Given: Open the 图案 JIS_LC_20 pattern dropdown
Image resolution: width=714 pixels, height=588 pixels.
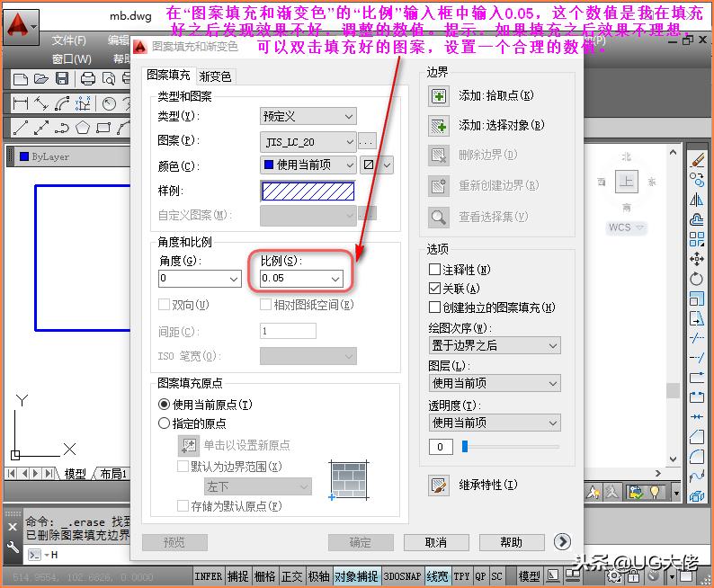Looking at the screenshot, I should pos(308,142).
